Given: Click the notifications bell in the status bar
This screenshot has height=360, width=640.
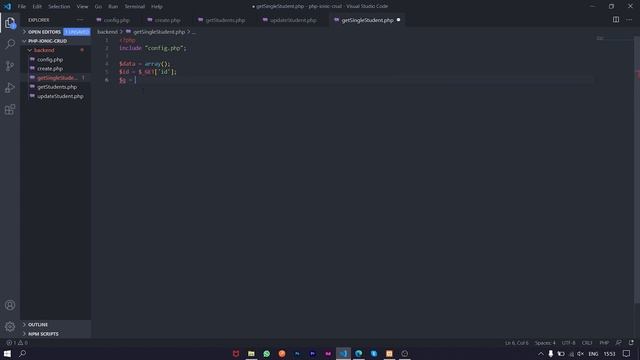Looking at the screenshot, I should pyautogui.click(x=631, y=342).
